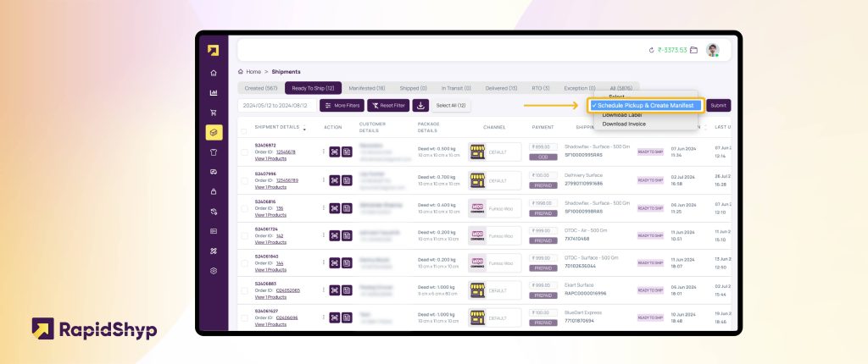Screen dimensions: 868x364
Task: Open the tools sidebar icon above settings
Action: click(214, 251)
